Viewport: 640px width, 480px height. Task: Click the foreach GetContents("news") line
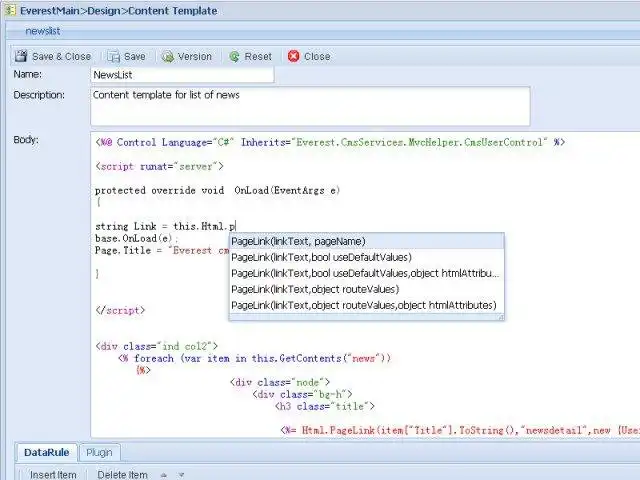(254, 358)
